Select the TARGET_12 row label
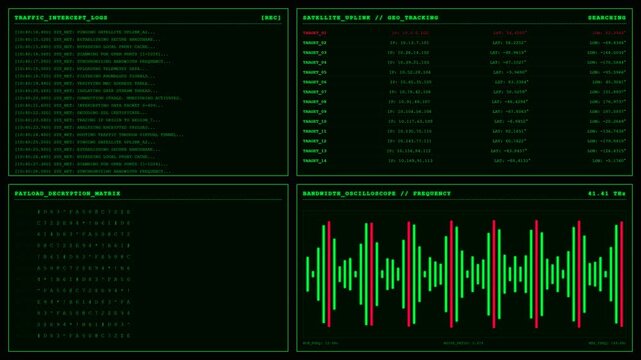The image size is (641, 360). pos(314,141)
